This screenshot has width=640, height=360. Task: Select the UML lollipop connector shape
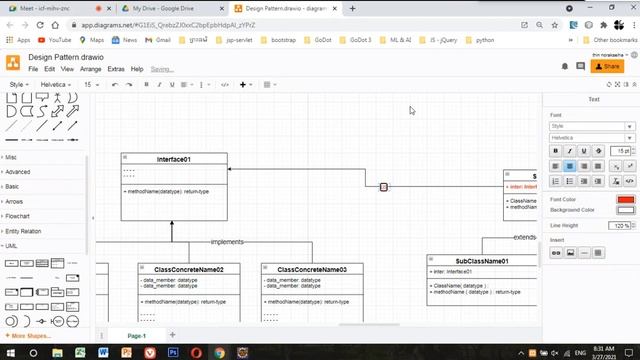41,321
